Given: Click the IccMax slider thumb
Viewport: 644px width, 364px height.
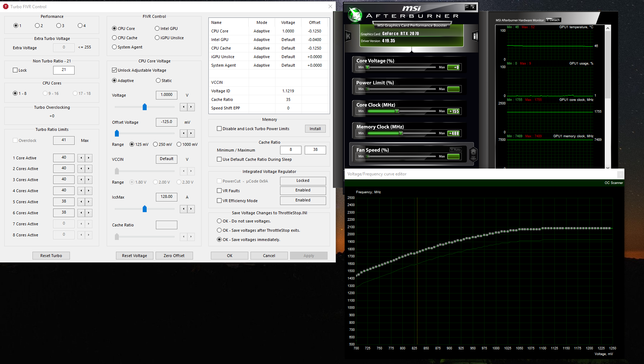Looking at the screenshot, I should [144, 209].
